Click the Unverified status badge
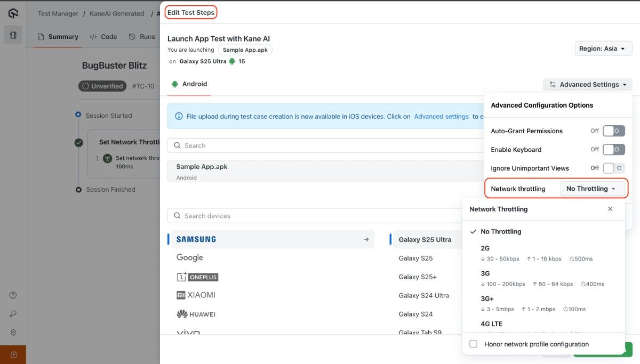 click(102, 86)
